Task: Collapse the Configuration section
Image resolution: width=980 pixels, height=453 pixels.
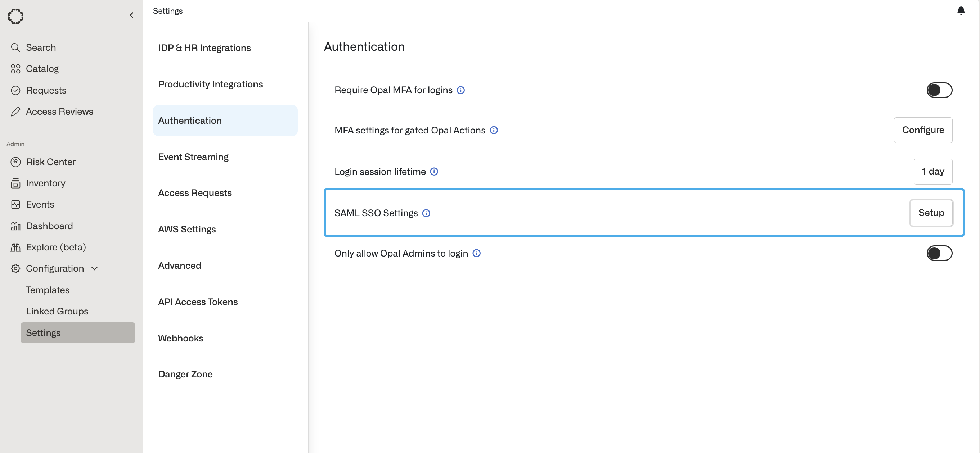Action: pyautogui.click(x=95, y=268)
